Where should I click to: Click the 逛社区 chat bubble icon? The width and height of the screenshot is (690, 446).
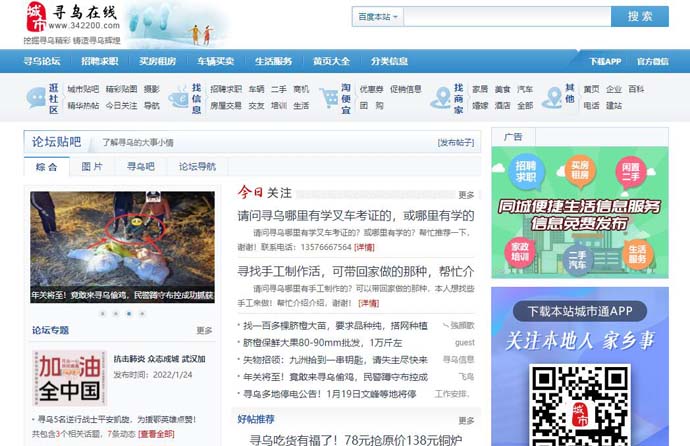tap(36, 98)
